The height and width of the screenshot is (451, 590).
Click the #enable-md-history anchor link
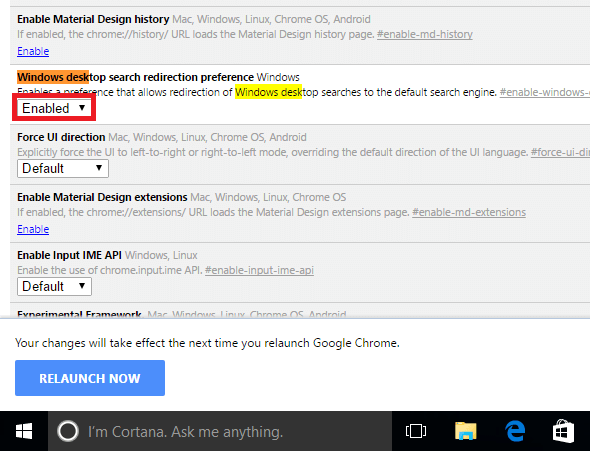coord(424,34)
